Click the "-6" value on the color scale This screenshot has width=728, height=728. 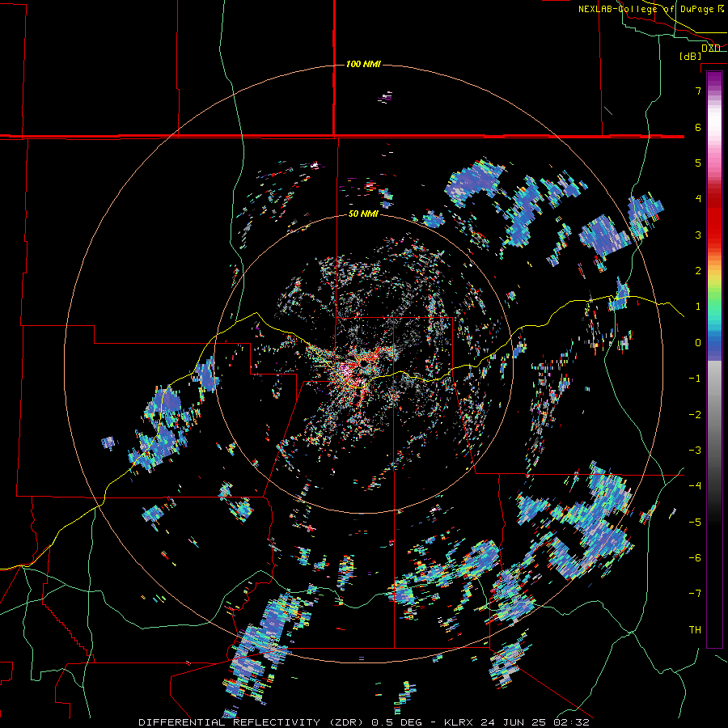point(695,558)
